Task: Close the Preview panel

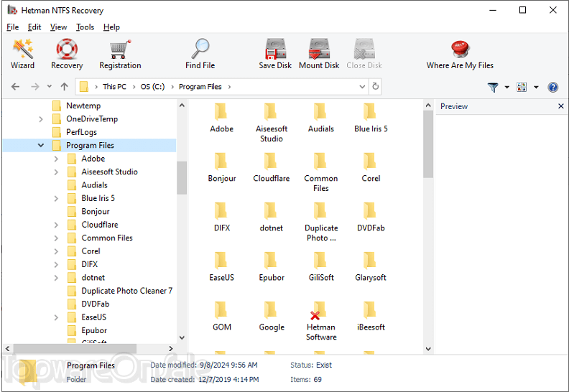Action: (560, 106)
